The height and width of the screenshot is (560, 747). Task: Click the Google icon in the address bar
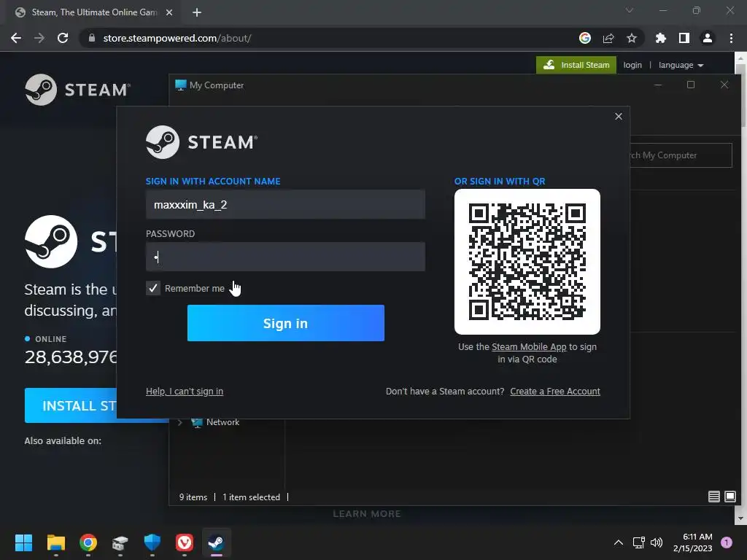coord(585,38)
